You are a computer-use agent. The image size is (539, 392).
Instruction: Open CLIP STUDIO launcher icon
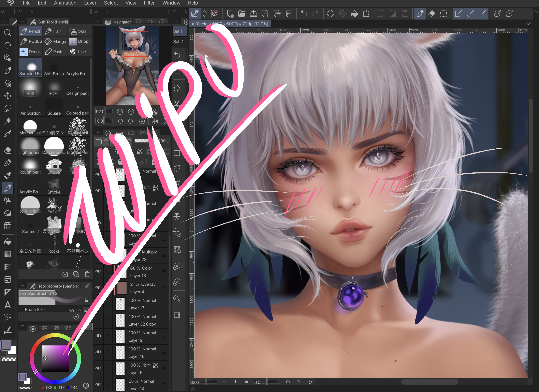tap(215, 14)
